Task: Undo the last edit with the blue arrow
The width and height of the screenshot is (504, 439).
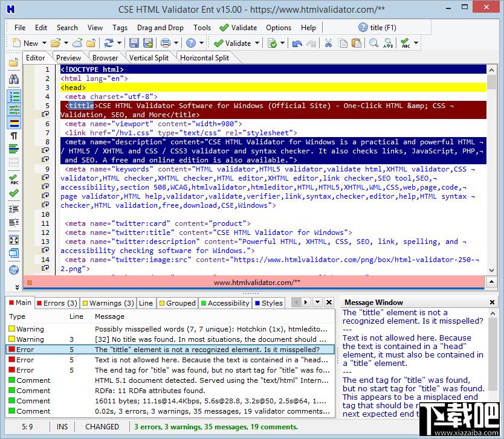Action: (297, 43)
